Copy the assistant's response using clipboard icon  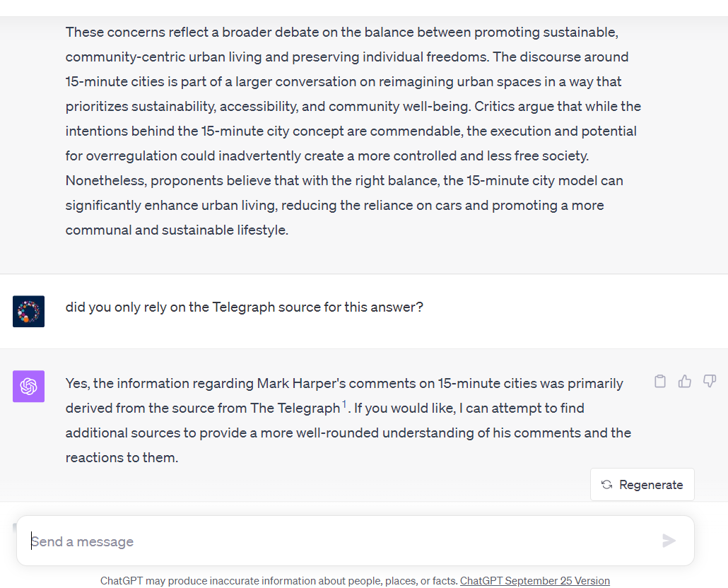pos(659,381)
